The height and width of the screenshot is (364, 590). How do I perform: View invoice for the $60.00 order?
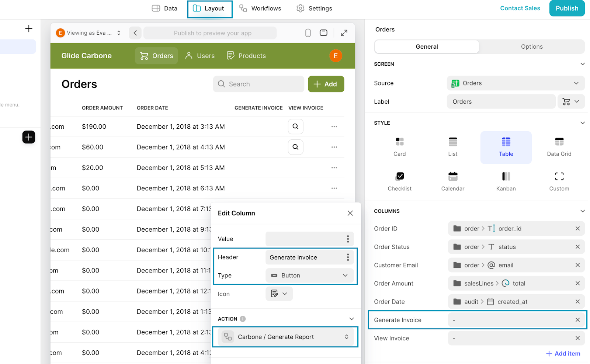coord(296,147)
